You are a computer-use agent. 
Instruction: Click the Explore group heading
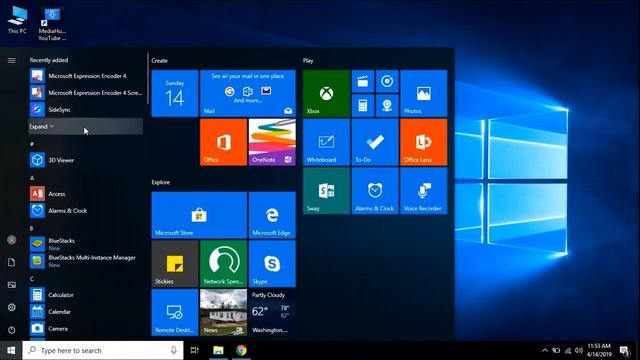161,182
